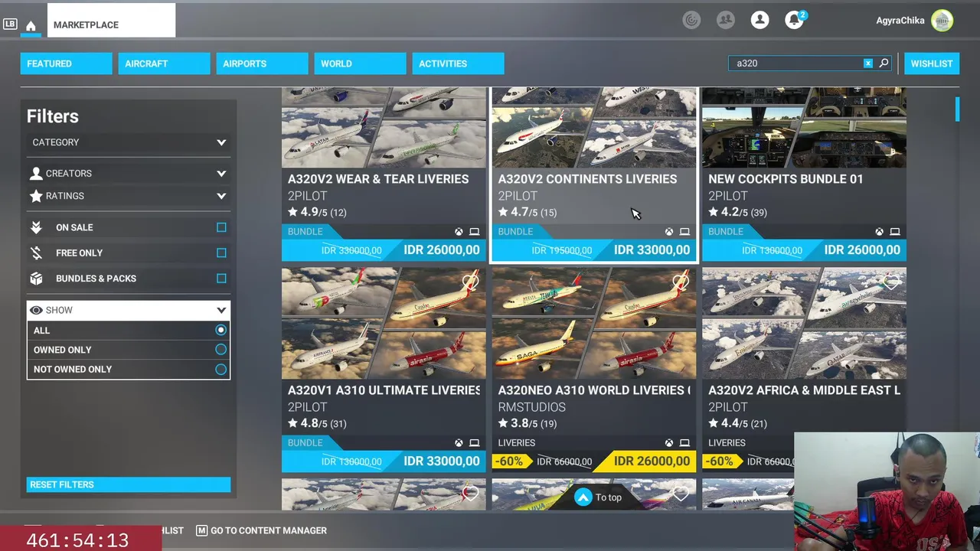Click Go To Content Manager
This screenshot has width=980, height=551.
(262, 530)
